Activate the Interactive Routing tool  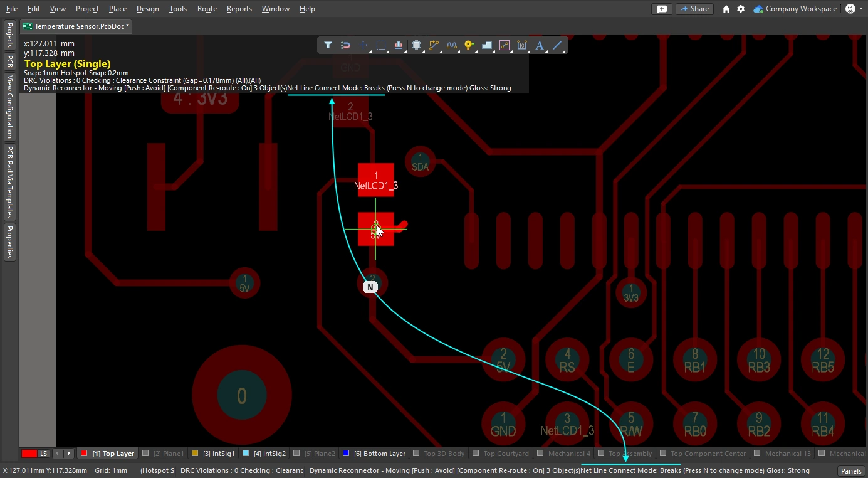point(434,45)
